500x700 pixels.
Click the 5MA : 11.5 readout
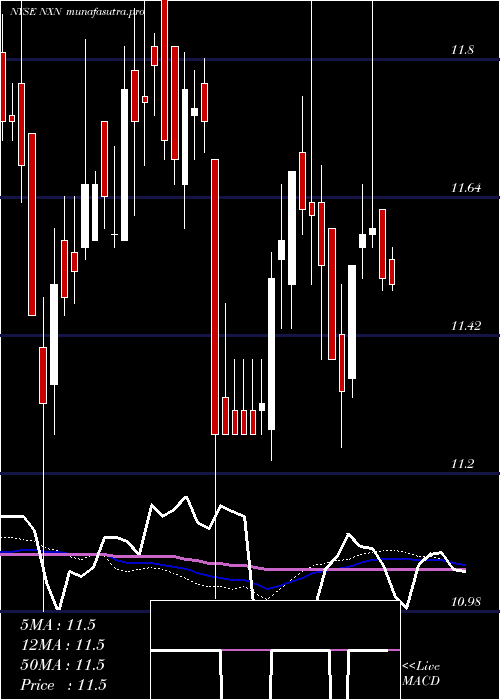tap(58, 625)
